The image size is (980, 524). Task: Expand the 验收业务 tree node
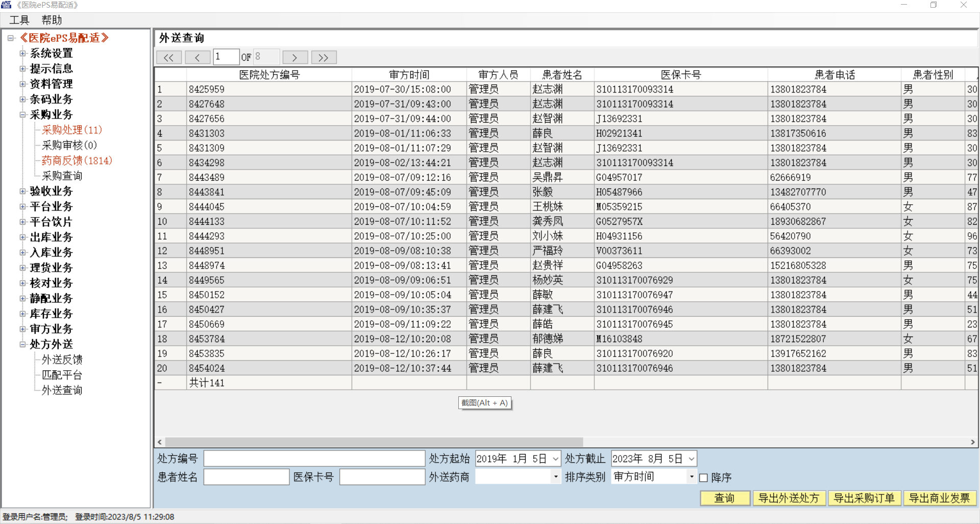click(22, 191)
